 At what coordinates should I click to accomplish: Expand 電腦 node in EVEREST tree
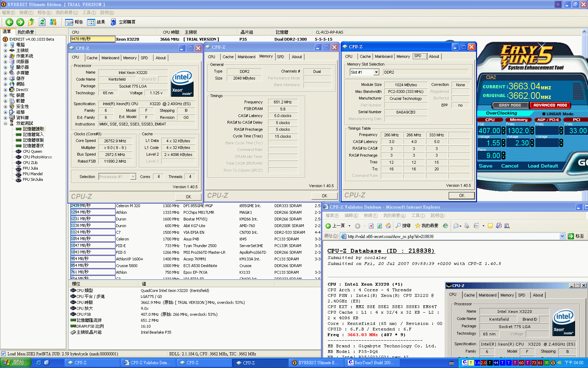[x=5, y=45]
